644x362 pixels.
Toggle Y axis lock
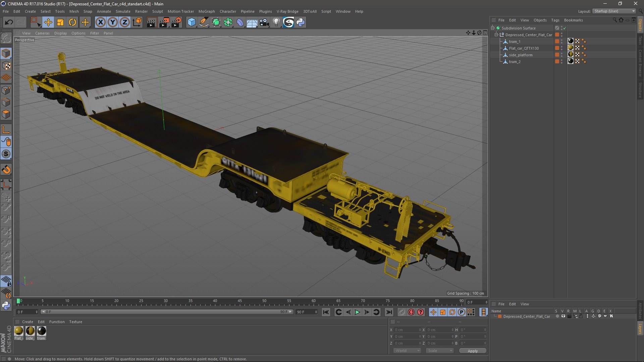click(x=113, y=22)
